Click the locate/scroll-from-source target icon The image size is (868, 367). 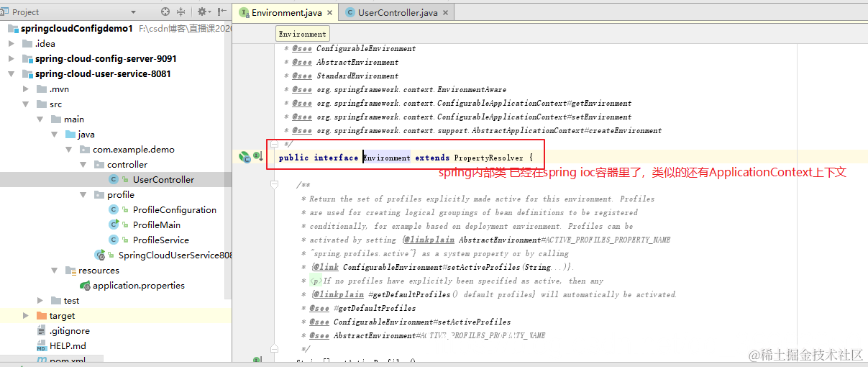(166, 12)
